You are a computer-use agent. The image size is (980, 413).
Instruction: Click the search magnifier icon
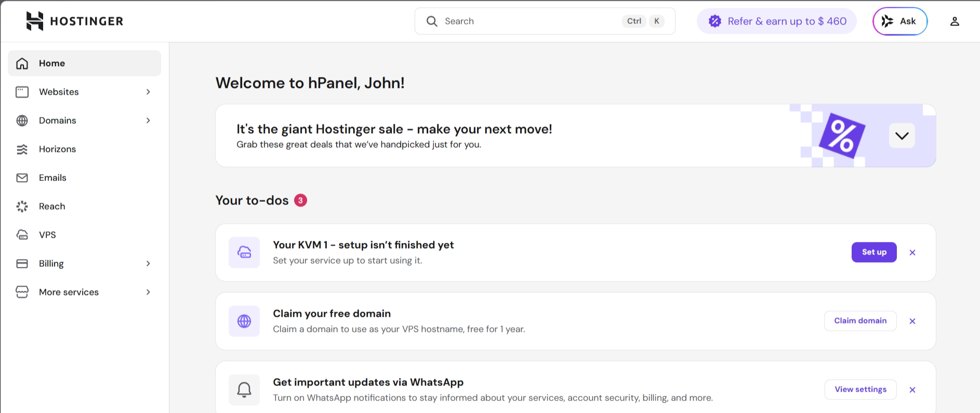tap(432, 21)
